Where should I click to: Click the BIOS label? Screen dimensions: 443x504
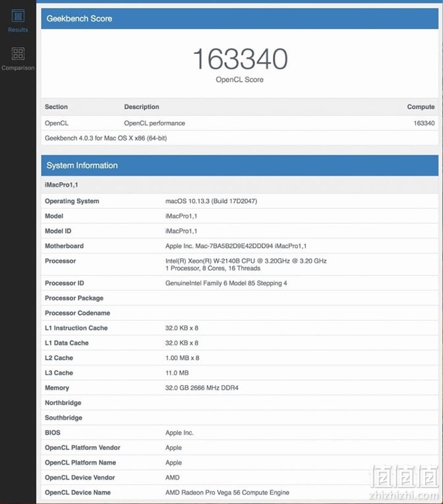pyautogui.click(x=53, y=433)
